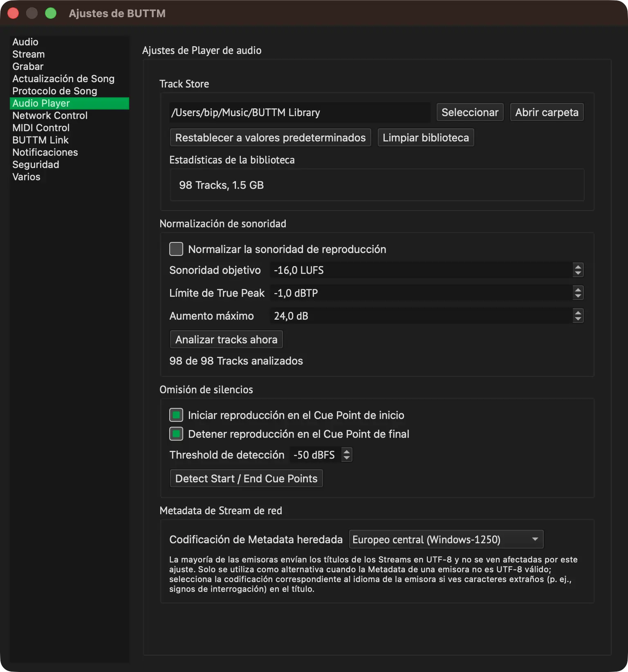Click Limpiar biblioteca button

pyautogui.click(x=426, y=138)
